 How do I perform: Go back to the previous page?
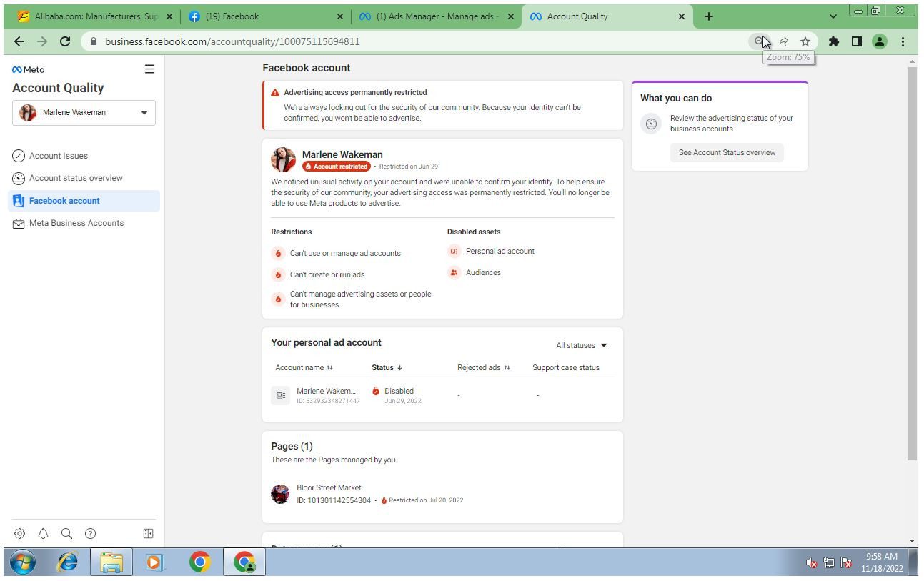[x=19, y=41]
